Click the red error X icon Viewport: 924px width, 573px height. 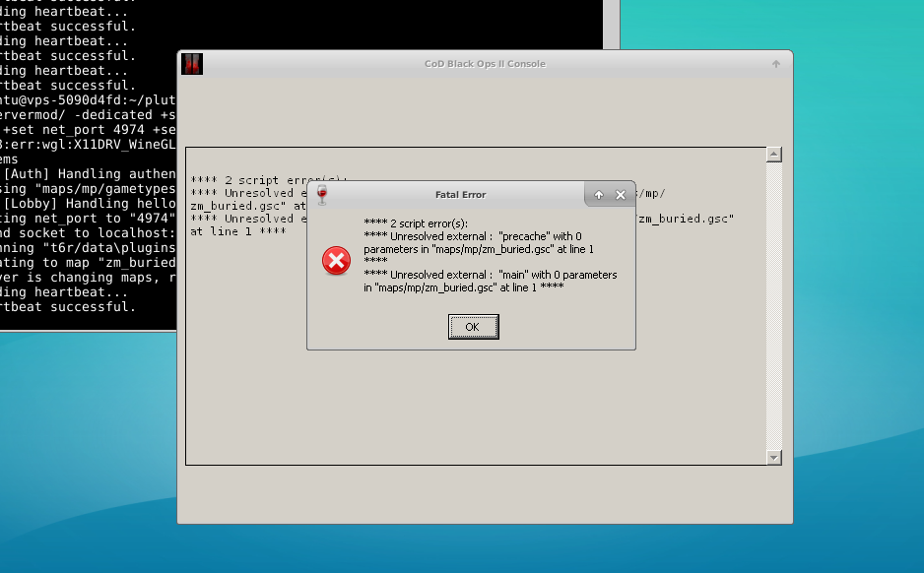[x=337, y=261]
